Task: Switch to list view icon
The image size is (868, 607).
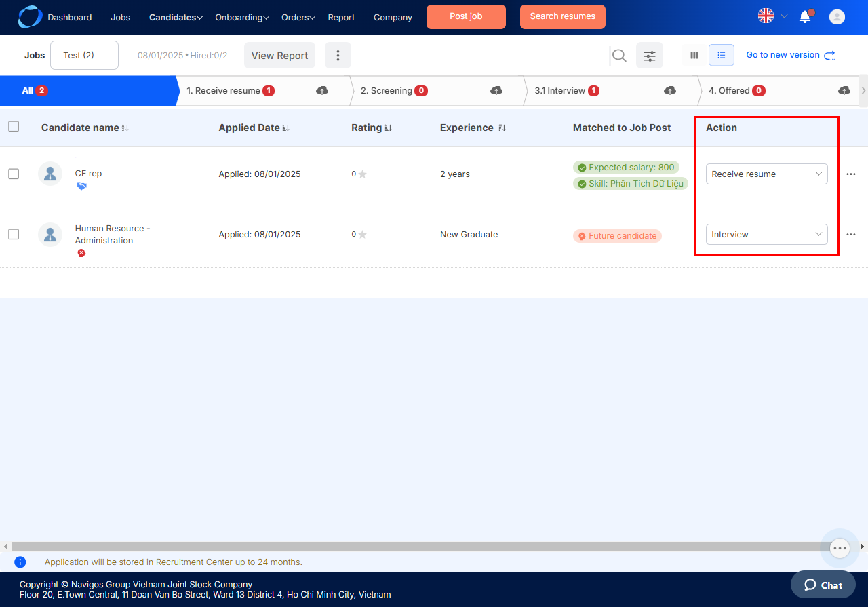Action: [722, 55]
